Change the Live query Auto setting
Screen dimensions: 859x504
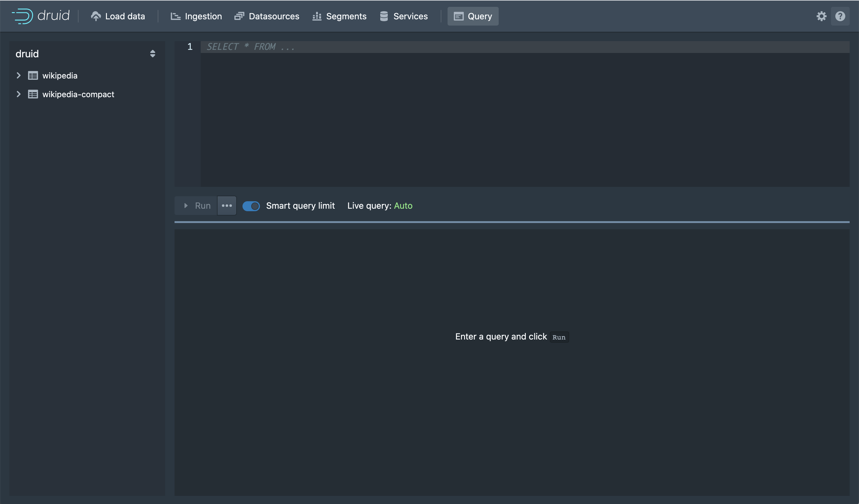click(403, 206)
